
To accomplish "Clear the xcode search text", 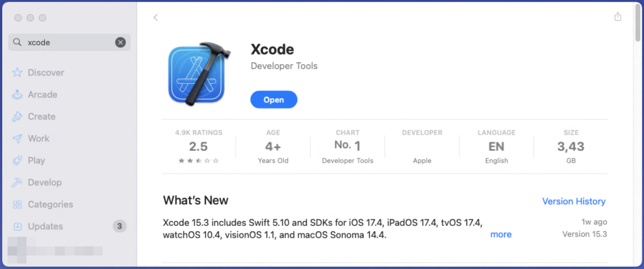I will (x=120, y=42).
